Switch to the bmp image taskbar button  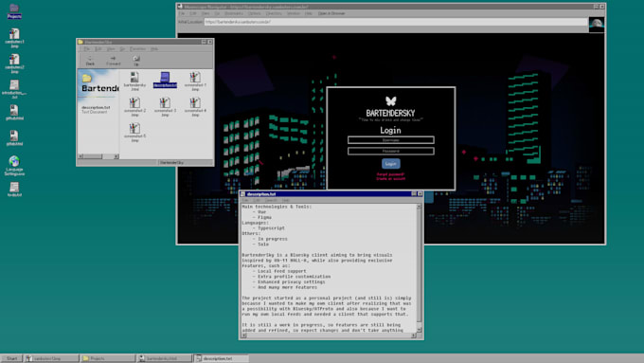[x=51, y=358]
